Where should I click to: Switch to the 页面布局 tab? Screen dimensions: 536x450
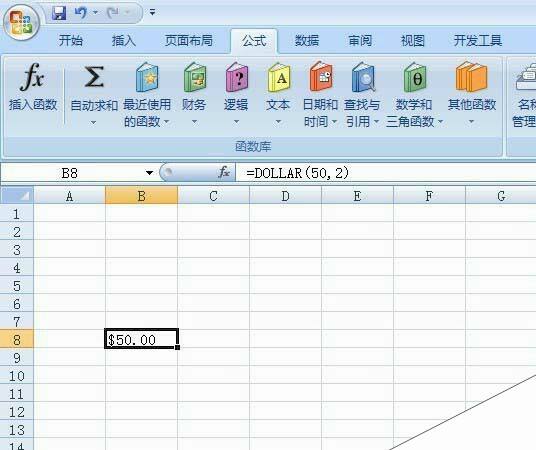tap(189, 41)
